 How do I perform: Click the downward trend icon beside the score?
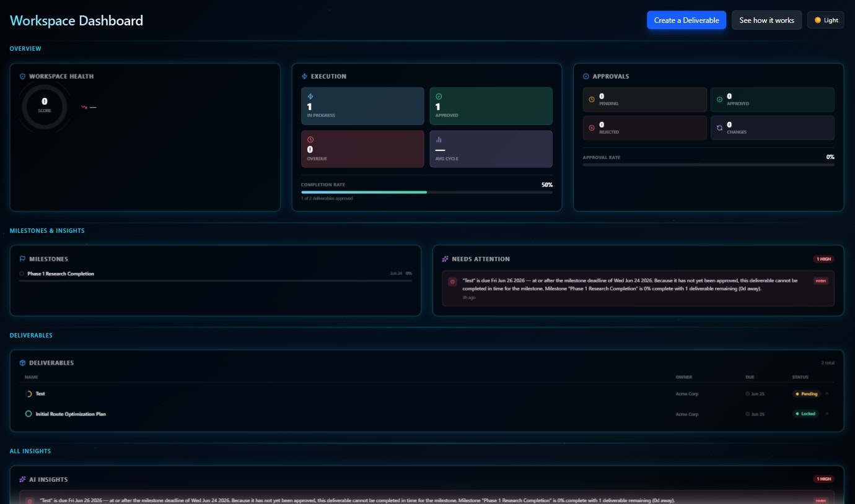click(x=84, y=107)
